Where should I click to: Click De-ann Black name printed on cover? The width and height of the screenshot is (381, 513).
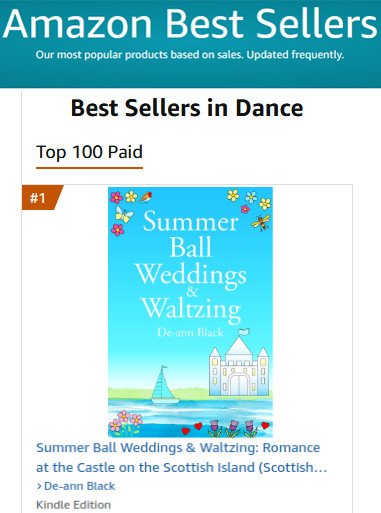190,332
